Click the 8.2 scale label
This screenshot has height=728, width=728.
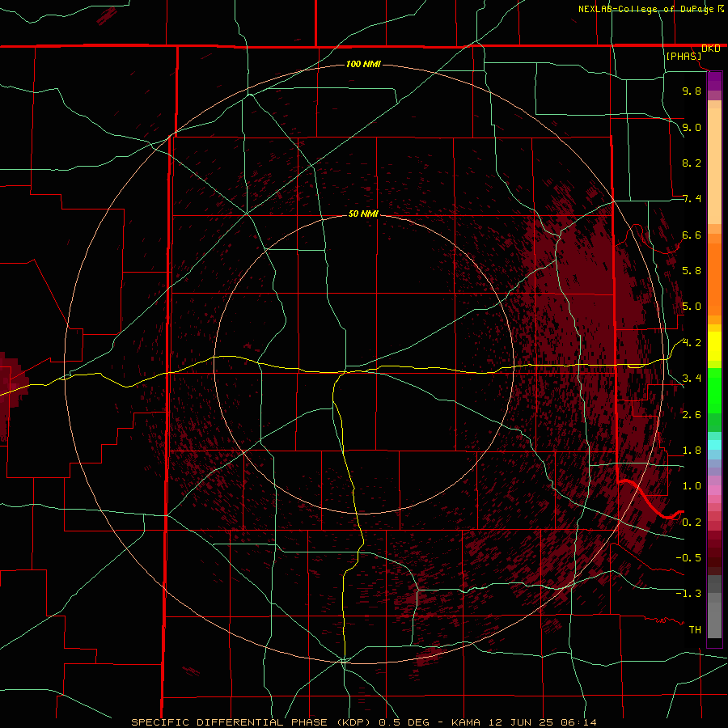[692, 163]
